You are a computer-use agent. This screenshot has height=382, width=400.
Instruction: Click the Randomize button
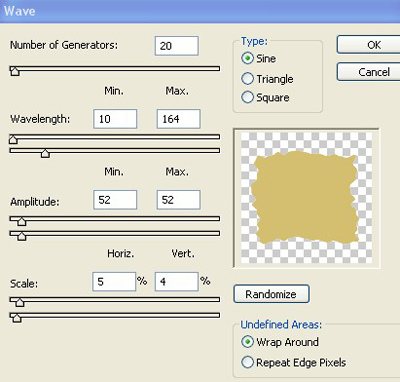[271, 294]
